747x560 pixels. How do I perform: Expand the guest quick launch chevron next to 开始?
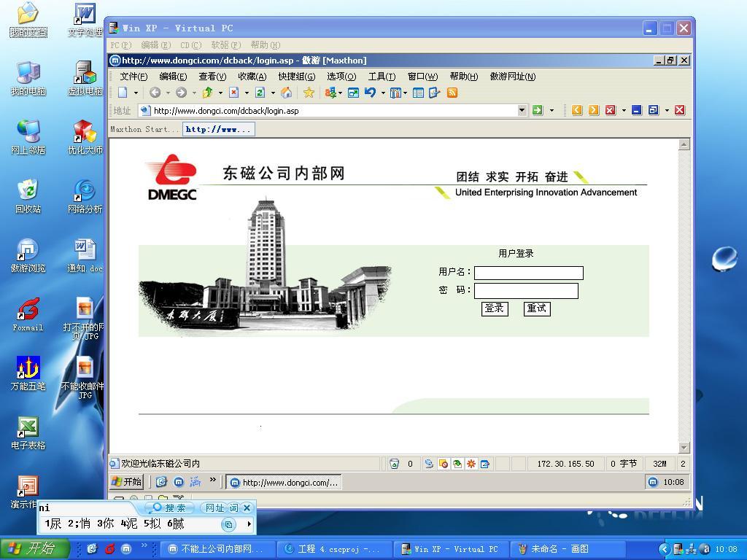(212, 480)
